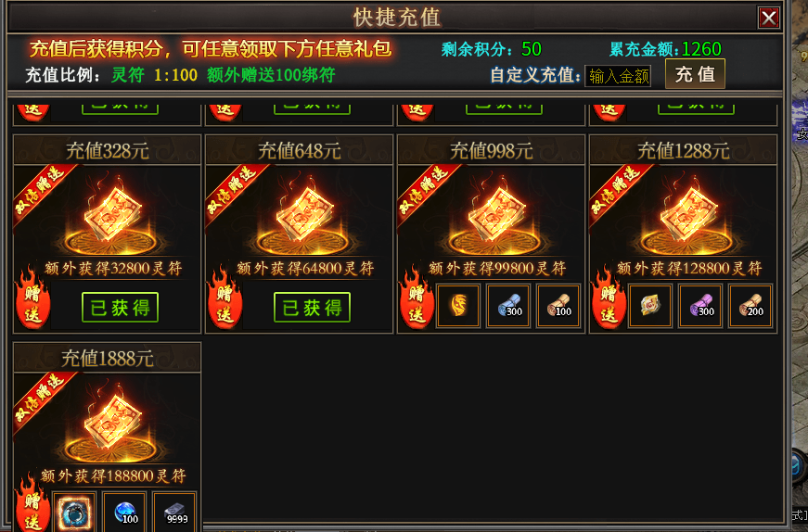Close the 快捷充值 window
The height and width of the screenshot is (532, 808).
coord(768,18)
